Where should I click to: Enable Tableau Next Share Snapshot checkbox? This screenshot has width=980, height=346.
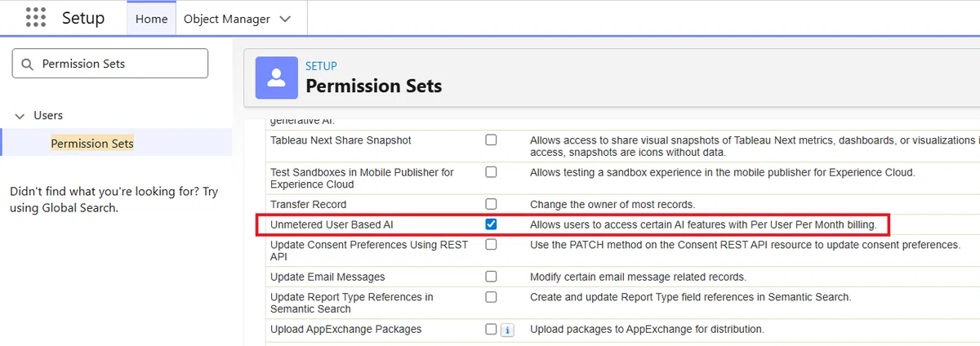click(491, 140)
